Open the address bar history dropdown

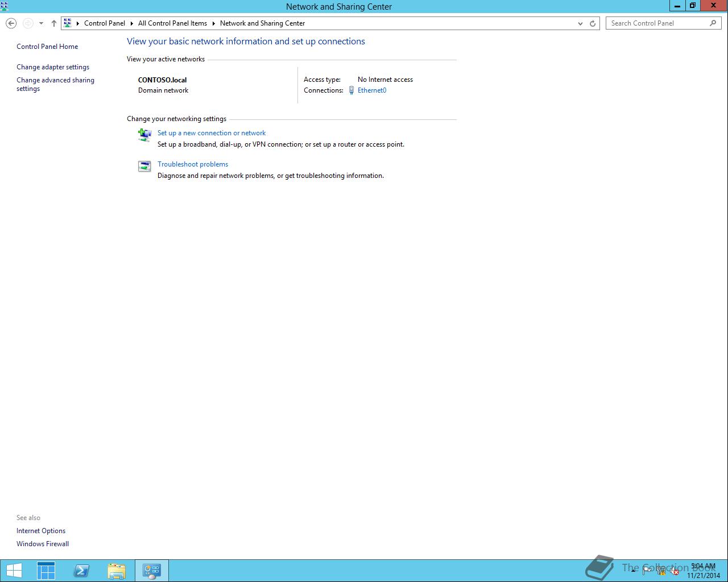point(580,23)
